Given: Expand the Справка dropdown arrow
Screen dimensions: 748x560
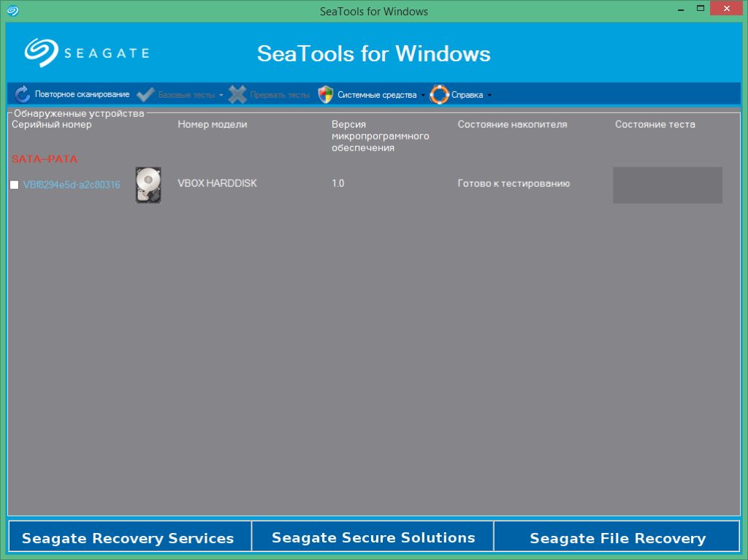Looking at the screenshot, I should tap(489, 95).
